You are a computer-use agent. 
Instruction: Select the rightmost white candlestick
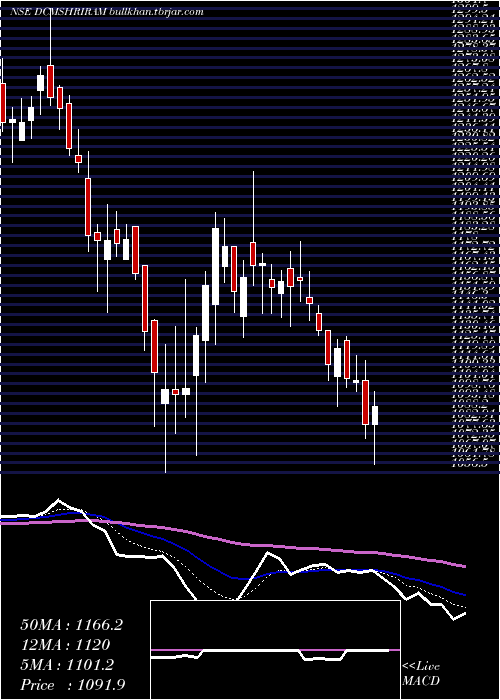point(375,416)
